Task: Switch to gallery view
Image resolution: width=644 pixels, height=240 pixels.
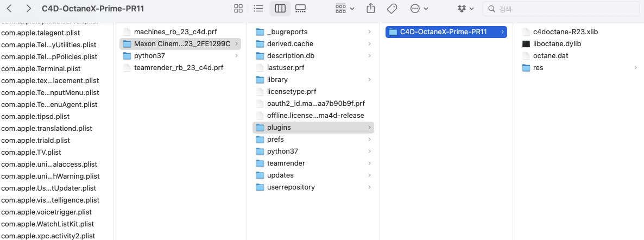Action: pyautogui.click(x=301, y=9)
